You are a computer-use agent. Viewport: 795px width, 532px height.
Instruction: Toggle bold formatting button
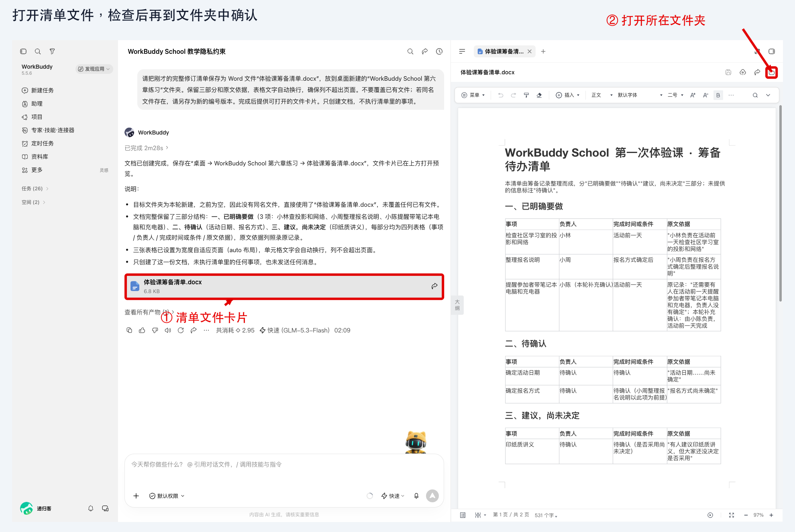pos(718,95)
